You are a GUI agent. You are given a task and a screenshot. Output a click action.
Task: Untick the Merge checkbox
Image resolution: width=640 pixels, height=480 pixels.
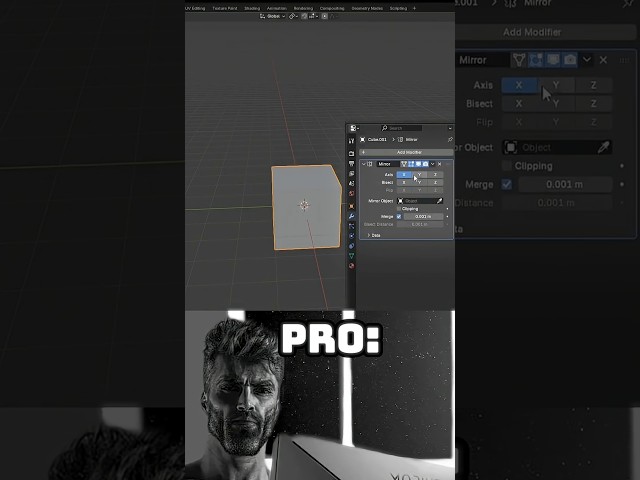399,217
